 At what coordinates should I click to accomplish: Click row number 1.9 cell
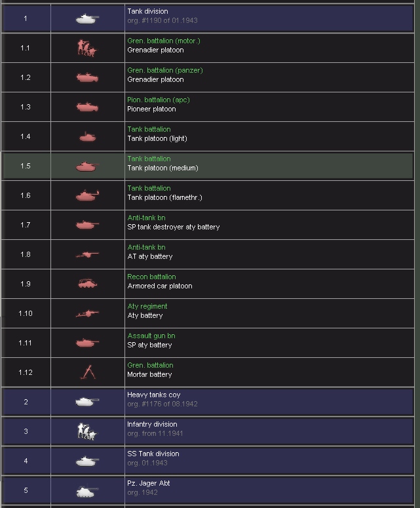click(x=26, y=284)
